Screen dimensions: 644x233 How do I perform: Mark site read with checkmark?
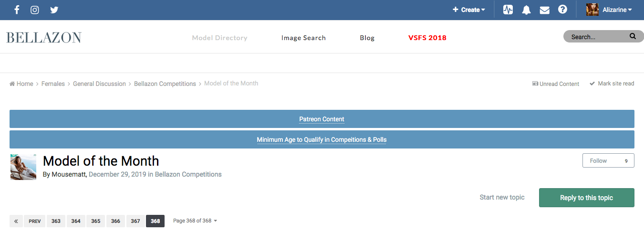tap(612, 84)
